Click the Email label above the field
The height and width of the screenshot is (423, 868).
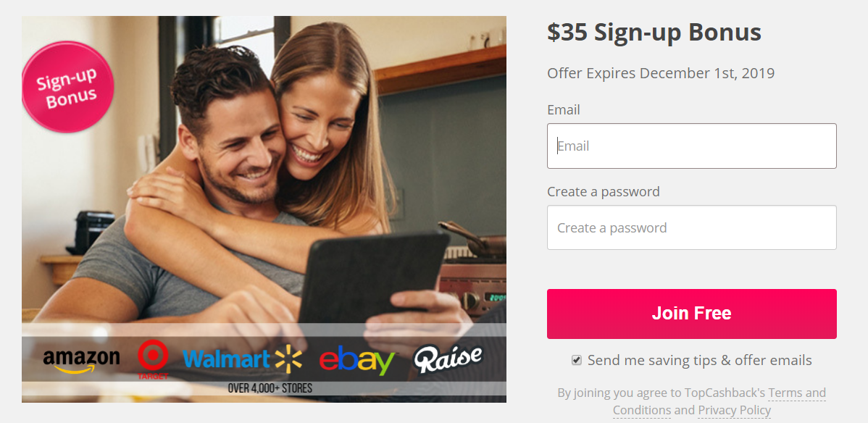(x=564, y=110)
